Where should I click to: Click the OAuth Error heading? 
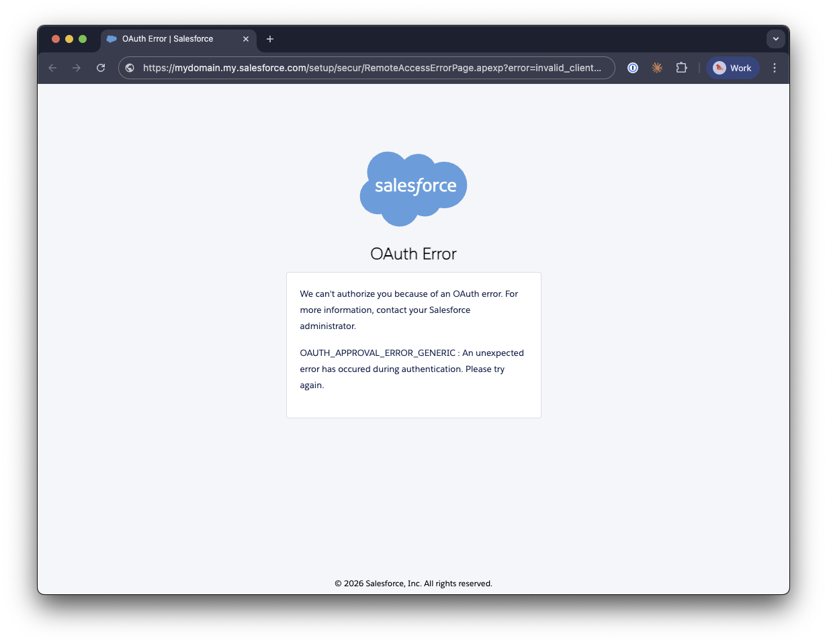413,254
